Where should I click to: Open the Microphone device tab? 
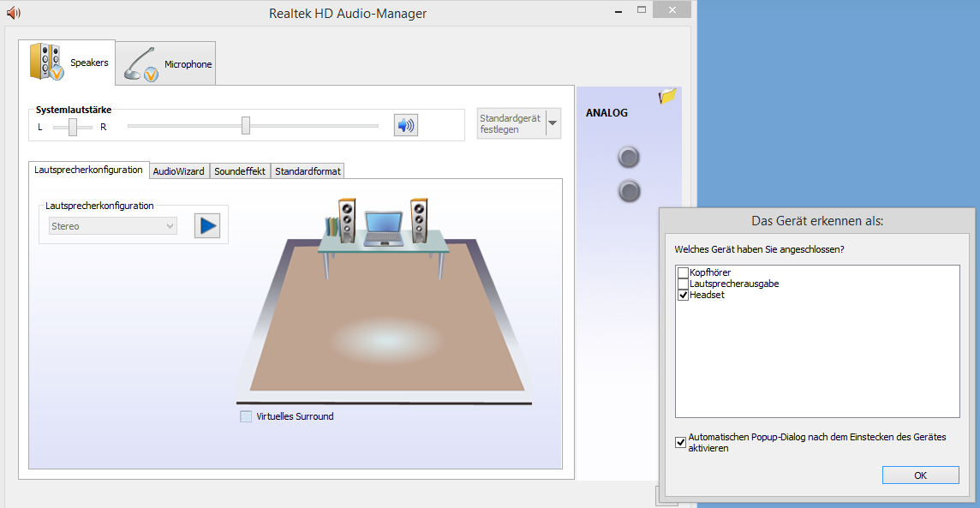coord(165,63)
